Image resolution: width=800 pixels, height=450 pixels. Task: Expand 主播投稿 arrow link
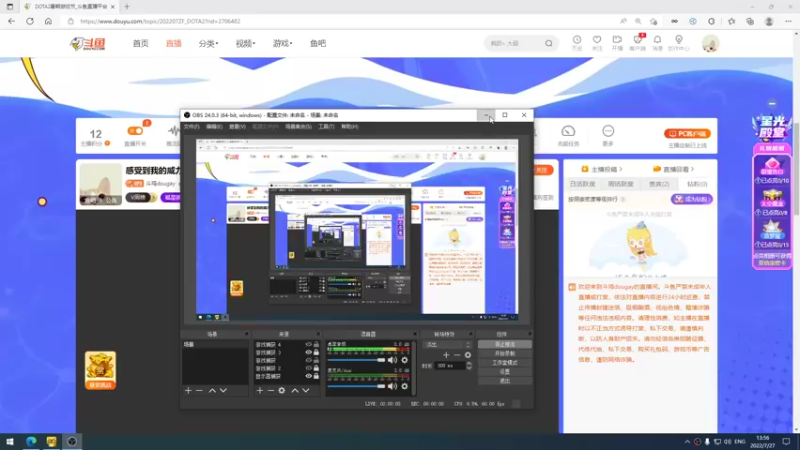(x=602, y=169)
